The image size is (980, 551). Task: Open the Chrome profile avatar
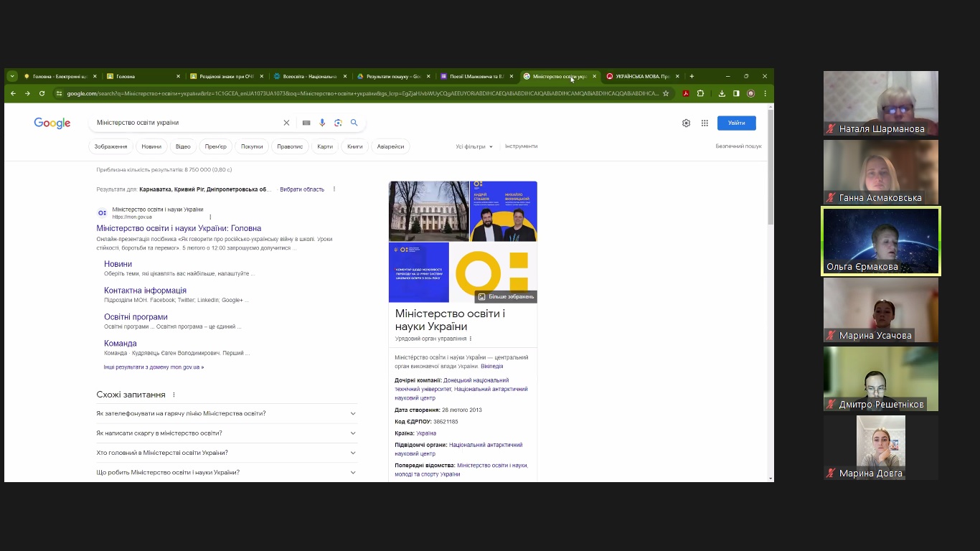(x=750, y=93)
